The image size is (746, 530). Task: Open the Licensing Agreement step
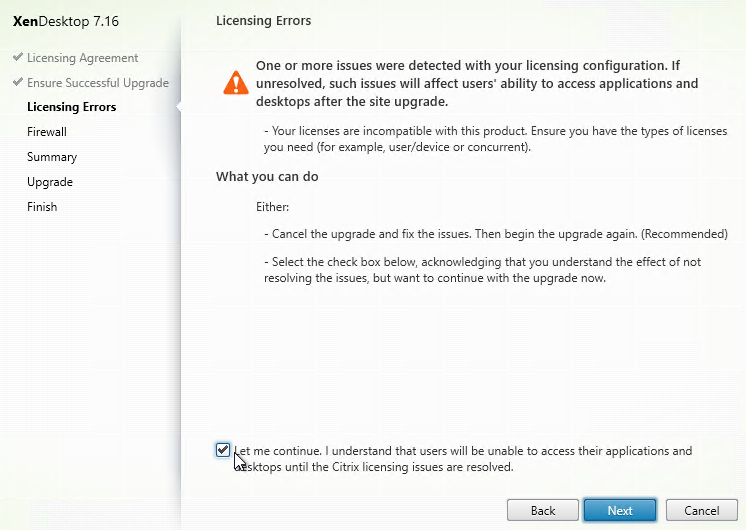pyautogui.click(x=82, y=58)
